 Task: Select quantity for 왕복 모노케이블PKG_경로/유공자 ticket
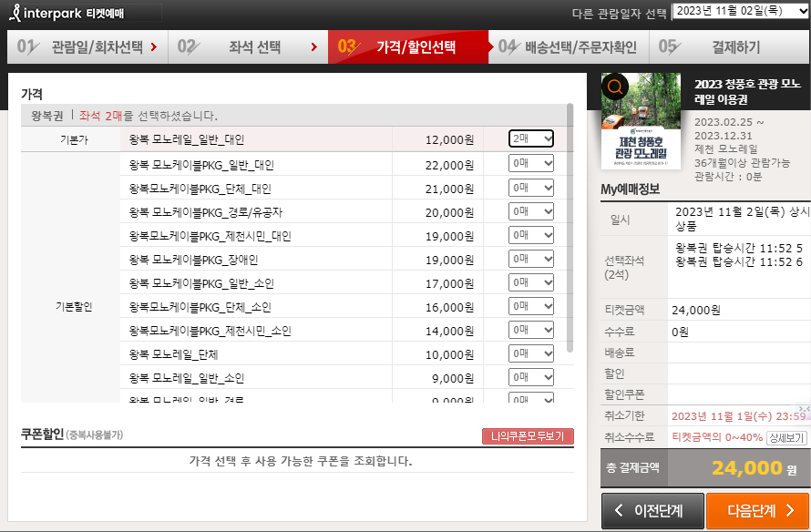pyautogui.click(x=531, y=211)
